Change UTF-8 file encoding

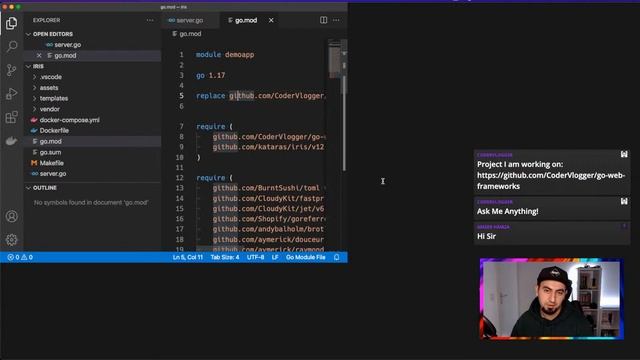click(x=256, y=257)
